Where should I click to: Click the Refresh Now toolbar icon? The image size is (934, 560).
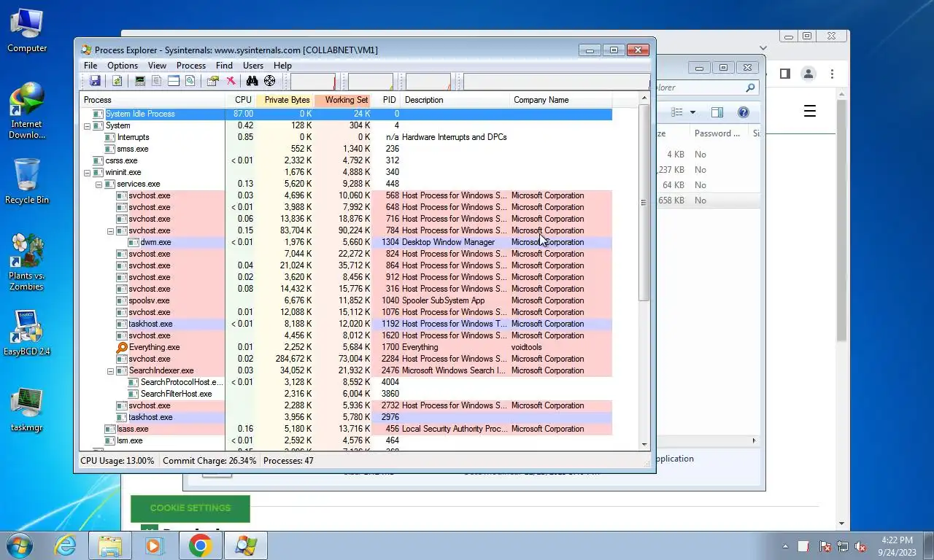point(117,81)
